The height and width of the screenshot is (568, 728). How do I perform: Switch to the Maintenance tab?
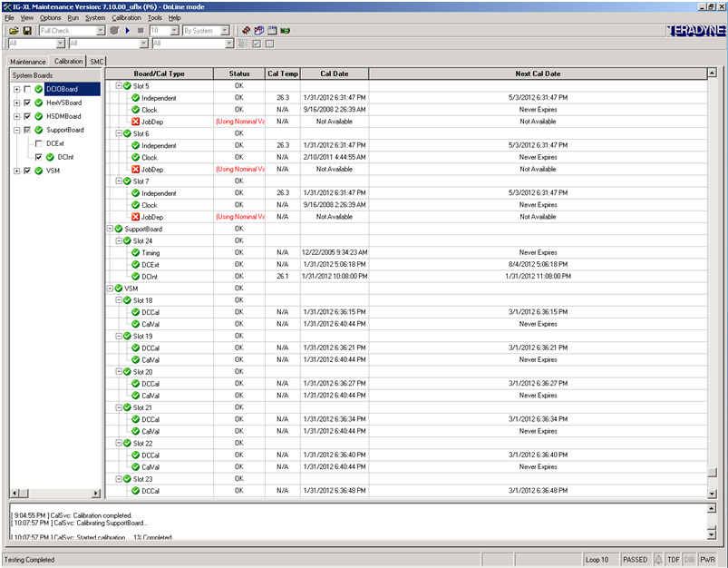pyautogui.click(x=28, y=61)
